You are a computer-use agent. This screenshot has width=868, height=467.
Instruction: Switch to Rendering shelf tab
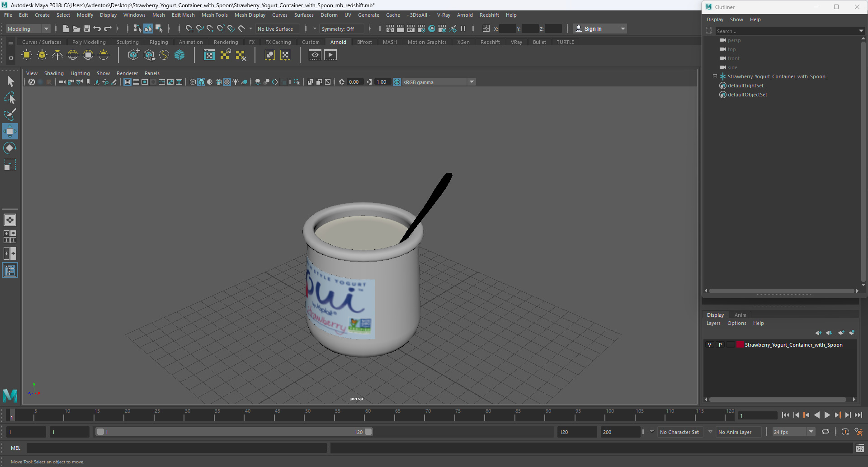coord(226,42)
